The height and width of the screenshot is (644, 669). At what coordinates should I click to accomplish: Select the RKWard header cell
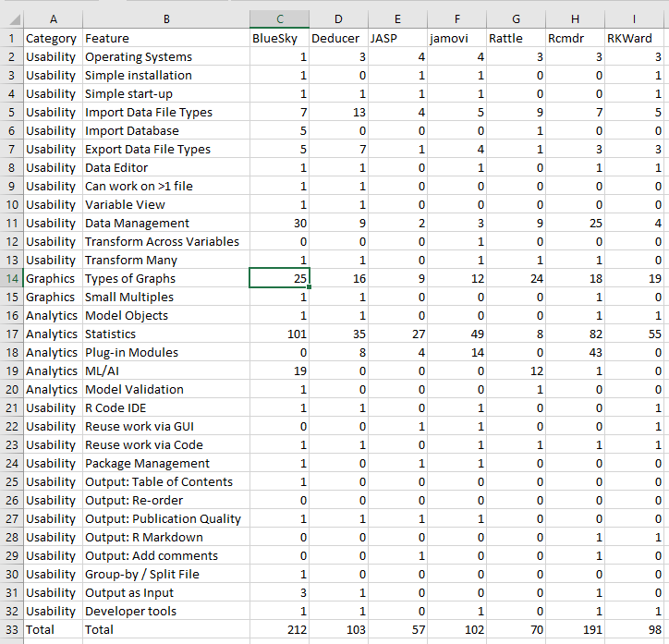pyautogui.click(x=636, y=38)
